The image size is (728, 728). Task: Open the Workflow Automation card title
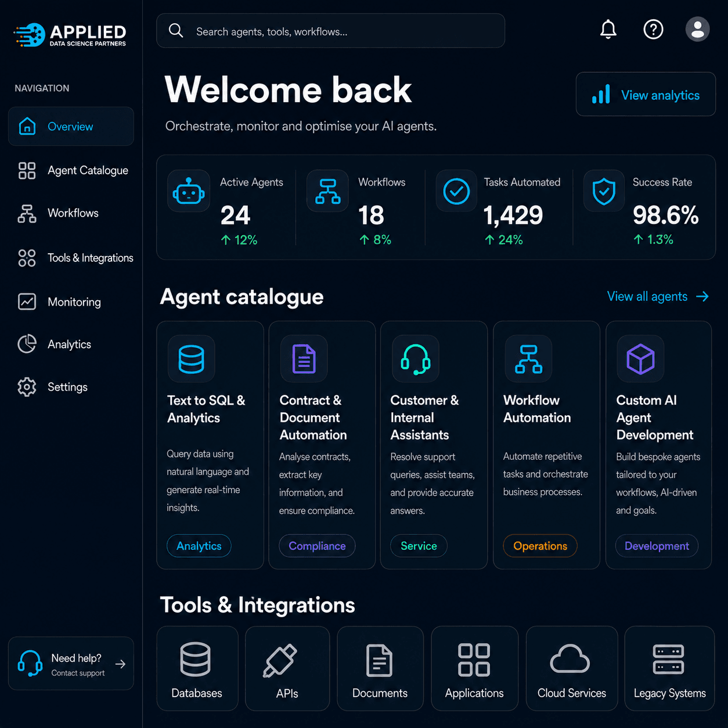(x=537, y=409)
